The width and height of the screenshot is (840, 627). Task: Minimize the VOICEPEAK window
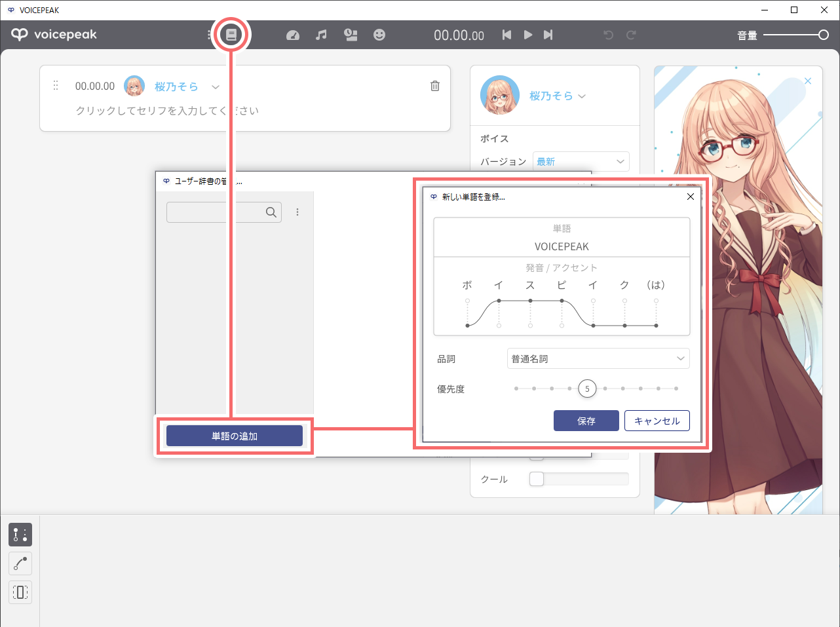765,10
